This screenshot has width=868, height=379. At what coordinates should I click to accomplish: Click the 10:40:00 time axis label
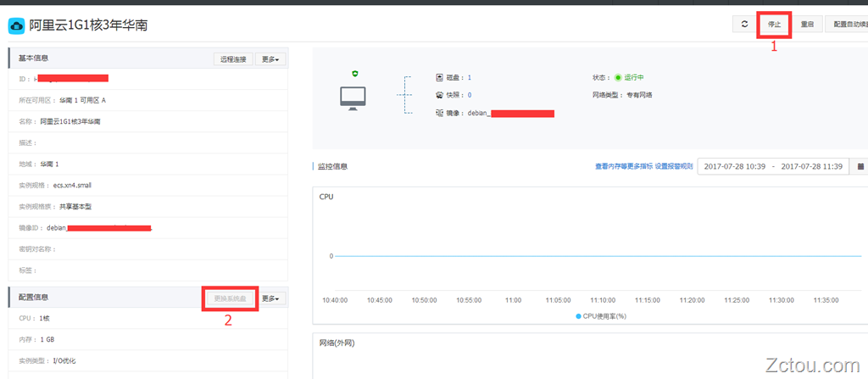pos(335,300)
